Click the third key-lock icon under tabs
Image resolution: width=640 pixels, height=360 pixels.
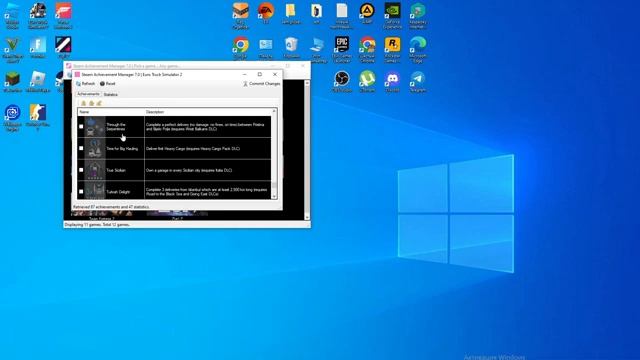click(x=99, y=103)
